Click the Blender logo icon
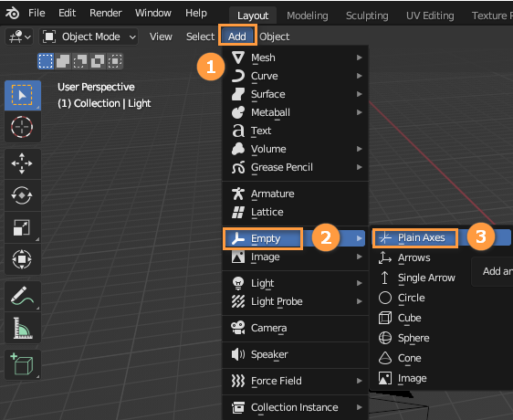This screenshot has height=420, width=513. 12,13
